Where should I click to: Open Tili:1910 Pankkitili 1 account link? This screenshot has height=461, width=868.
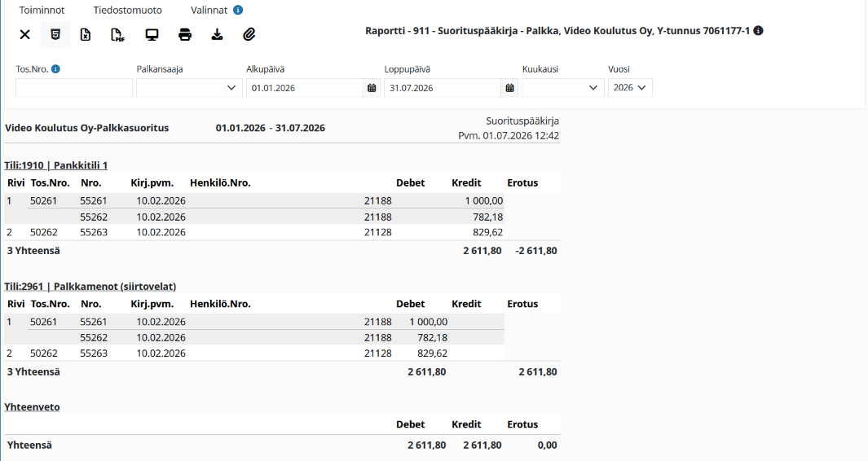(56, 165)
